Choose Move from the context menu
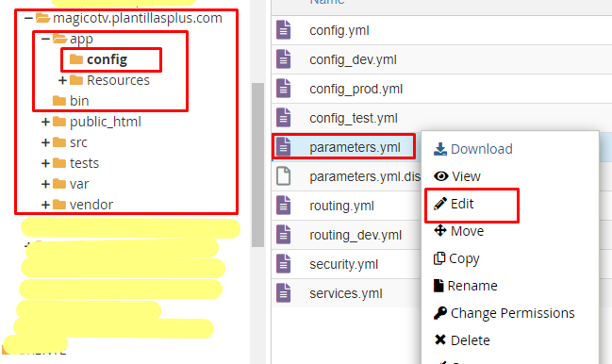 458,231
